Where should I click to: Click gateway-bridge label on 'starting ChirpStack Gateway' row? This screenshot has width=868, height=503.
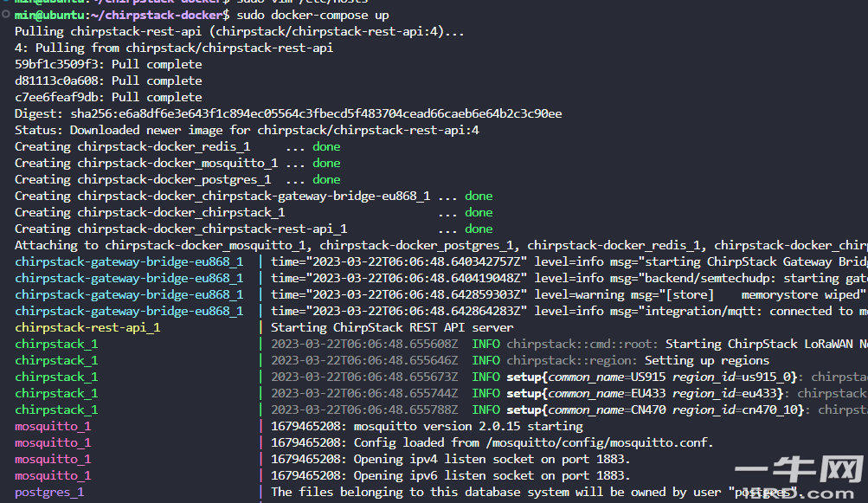point(129,262)
